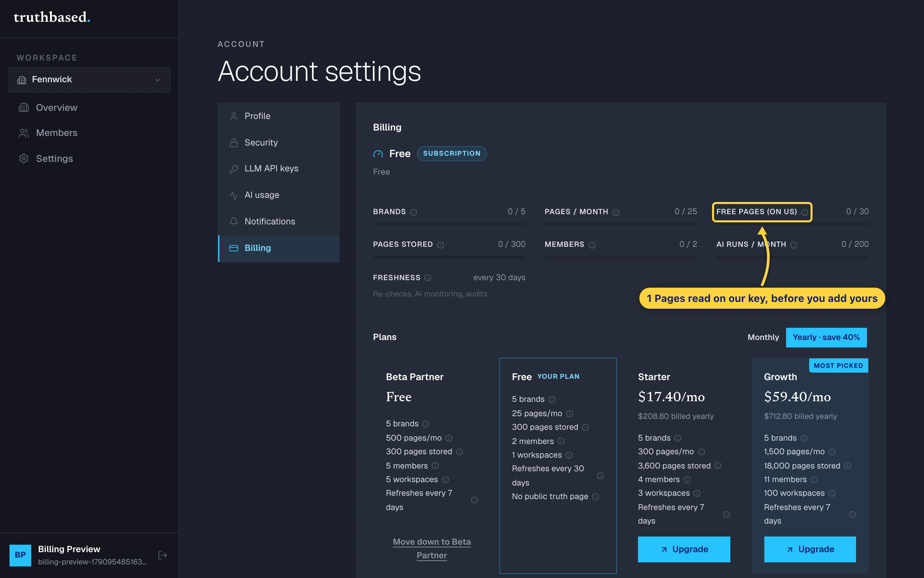Click info icon beside Starter 4 members
Screen dimensions: 924x578
pos(687,480)
